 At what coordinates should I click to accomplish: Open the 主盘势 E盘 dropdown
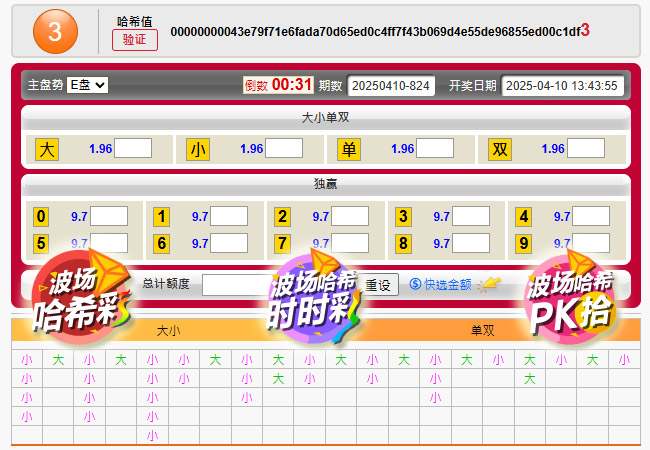pyautogui.click(x=87, y=86)
